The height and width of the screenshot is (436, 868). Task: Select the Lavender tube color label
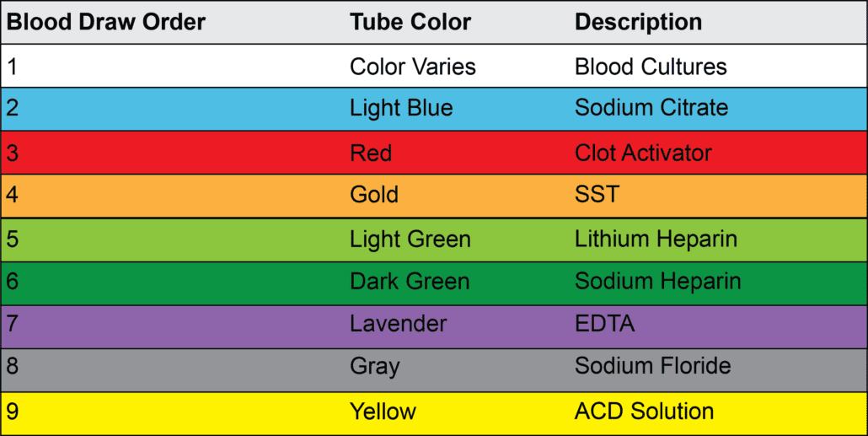point(399,324)
